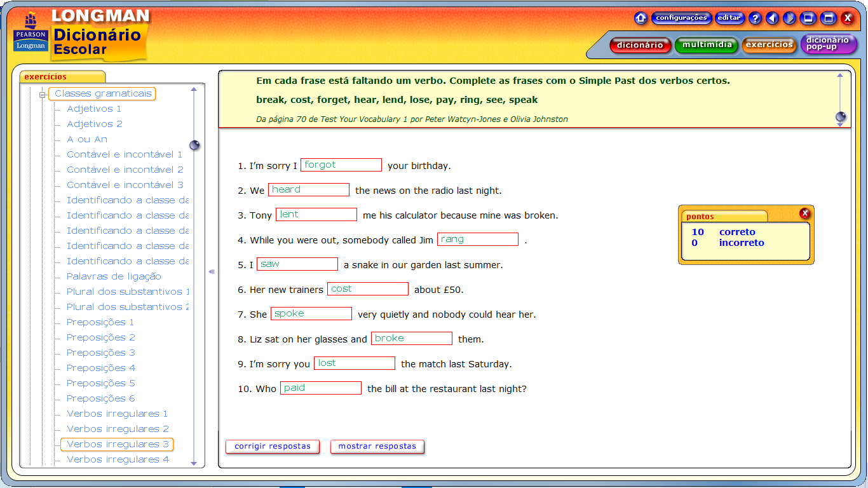868x488 pixels.
Task: Open help with the question mark icon
Action: tap(755, 18)
